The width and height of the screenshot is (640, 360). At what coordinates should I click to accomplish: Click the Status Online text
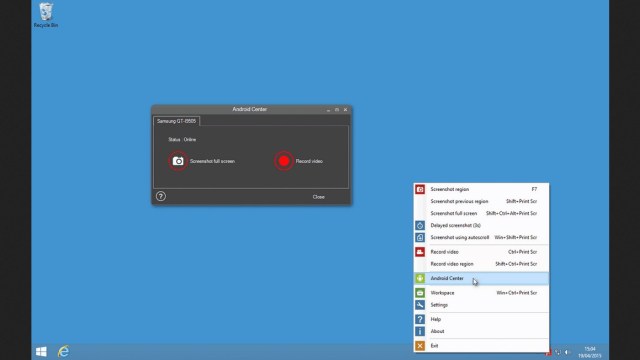coord(182,140)
